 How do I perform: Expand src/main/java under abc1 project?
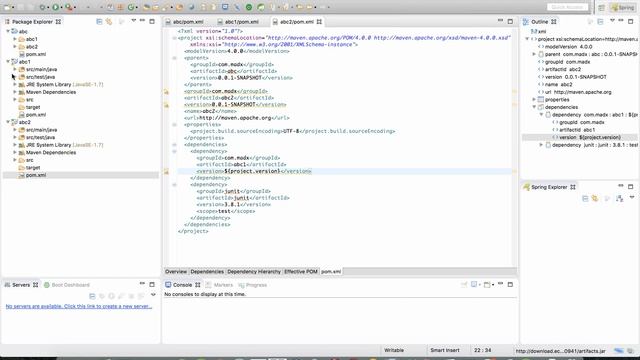click(x=15, y=69)
